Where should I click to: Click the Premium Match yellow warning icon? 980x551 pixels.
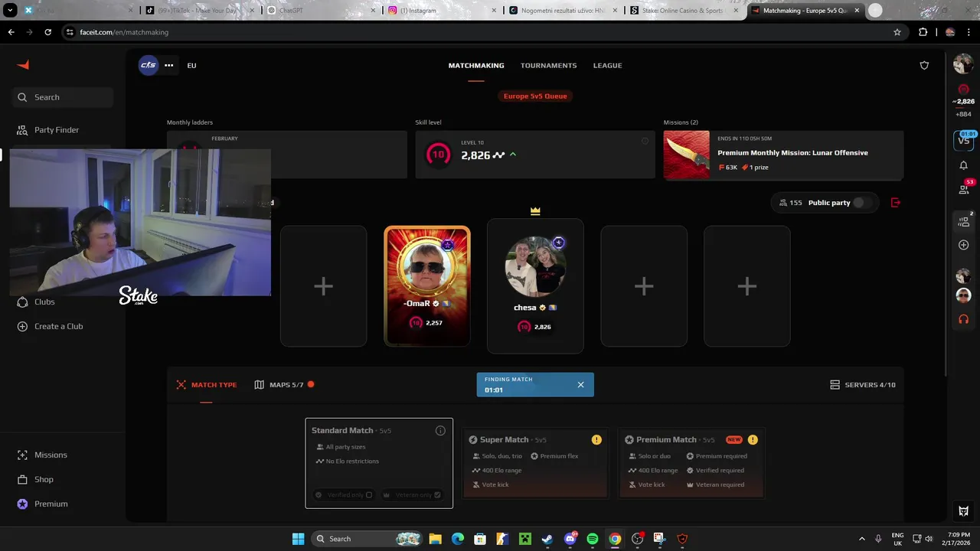[x=753, y=440]
